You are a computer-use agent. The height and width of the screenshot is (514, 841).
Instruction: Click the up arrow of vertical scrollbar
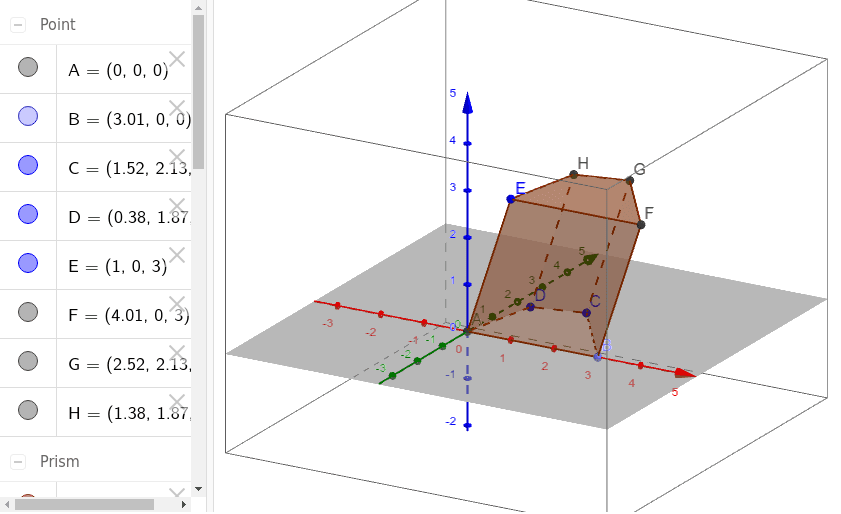pos(198,8)
